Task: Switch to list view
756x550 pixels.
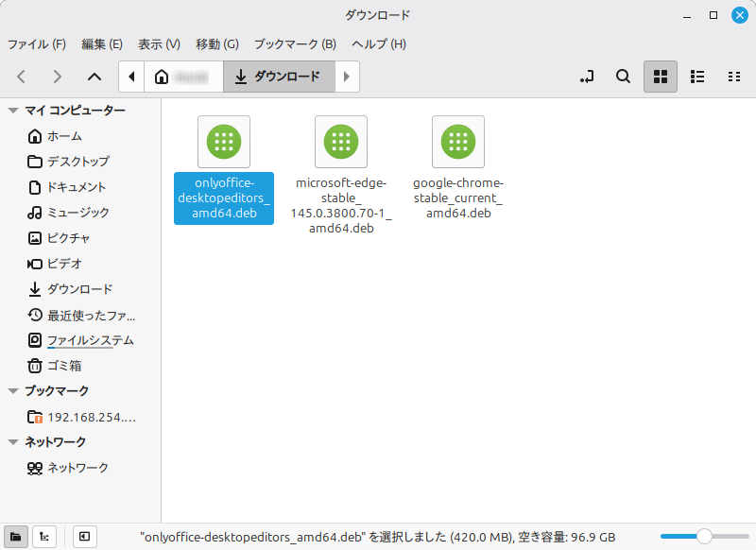Action: tap(697, 77)
